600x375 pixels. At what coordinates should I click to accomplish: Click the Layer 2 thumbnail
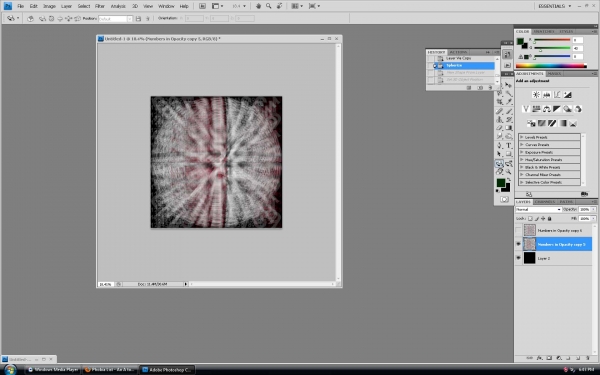[x=529, y=258]
